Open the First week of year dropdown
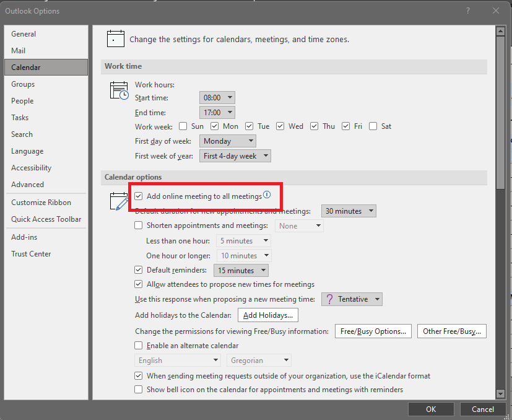Screen dimensions: 512x420 point(235,156)
